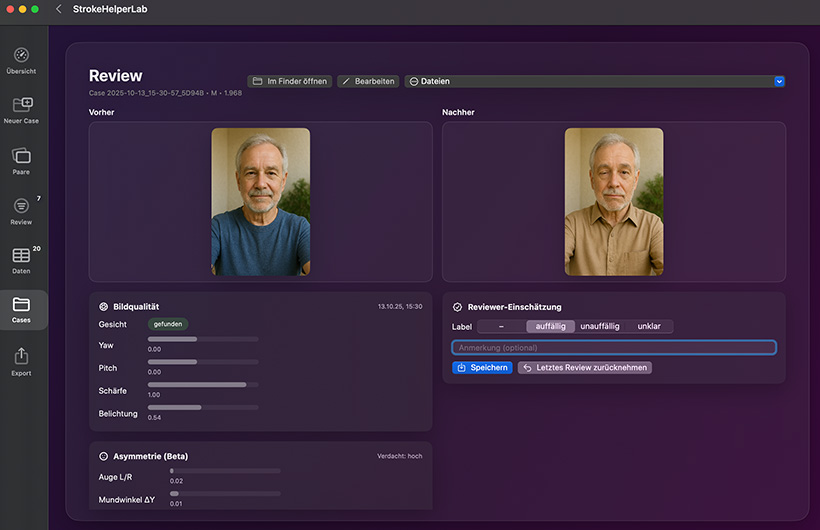Open the Daten table icon

click(x=21, y=256)
